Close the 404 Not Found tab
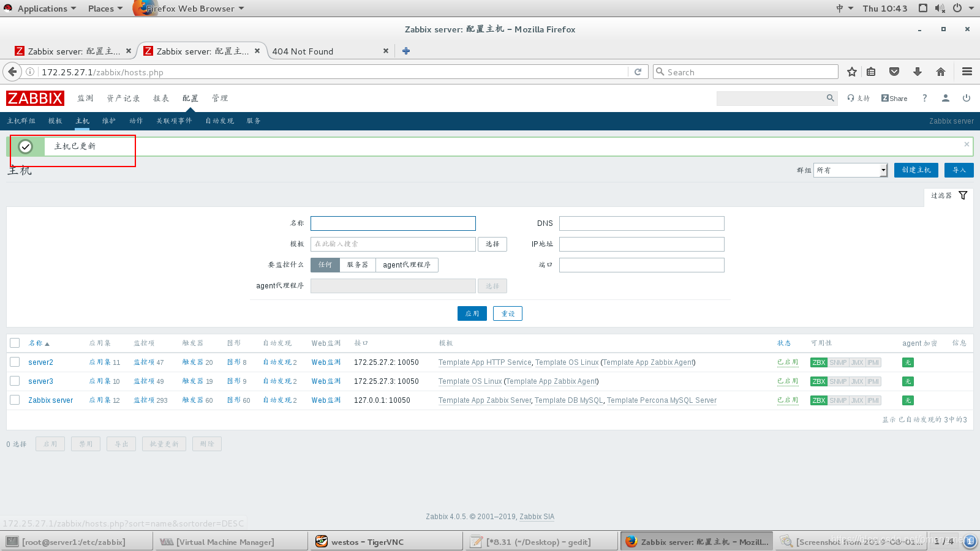This screenshot has width=980, height=551. (x=386, y=51)
